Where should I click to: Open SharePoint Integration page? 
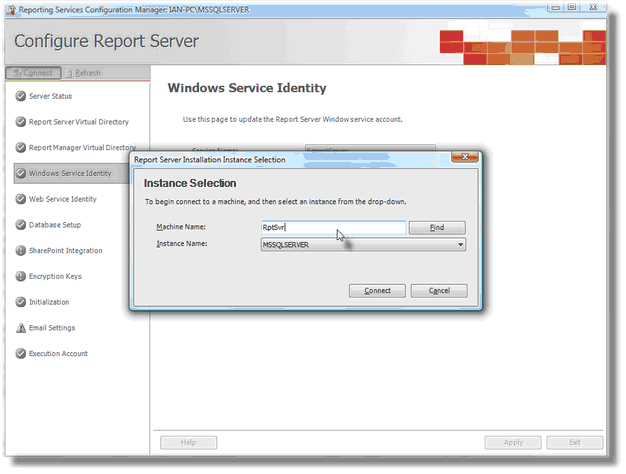[x=65, y=250]
